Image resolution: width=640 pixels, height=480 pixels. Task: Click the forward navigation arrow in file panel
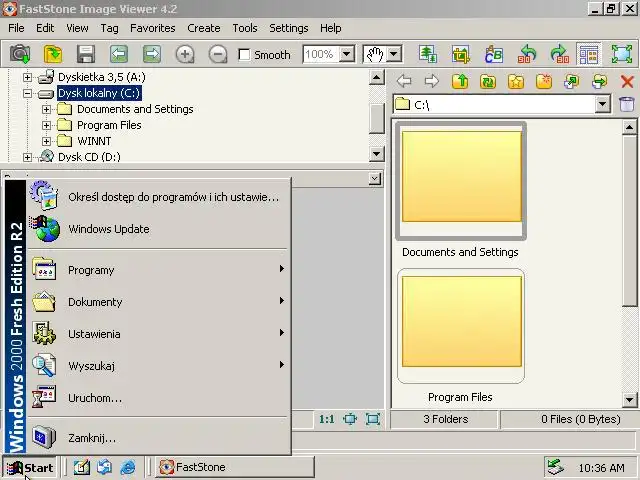tap(432, 81)
